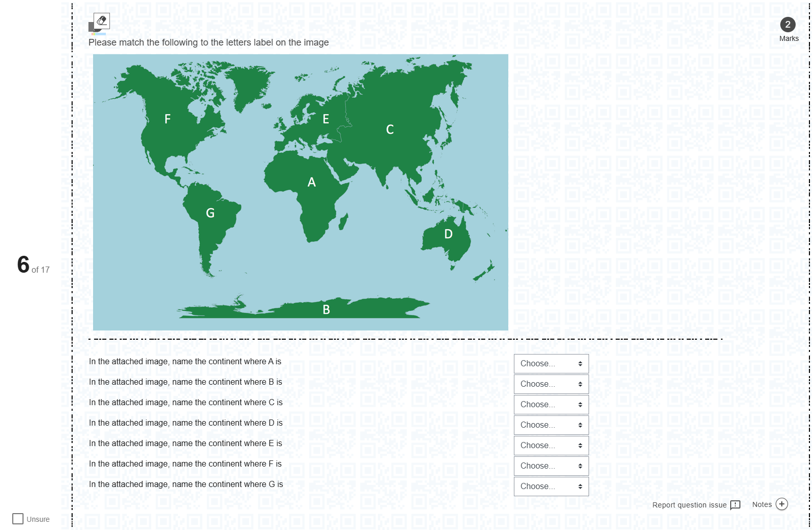Click the letter A on Africa
This screenshot has width=812, height=530.
pyautogui.click(x=311, y=182)
